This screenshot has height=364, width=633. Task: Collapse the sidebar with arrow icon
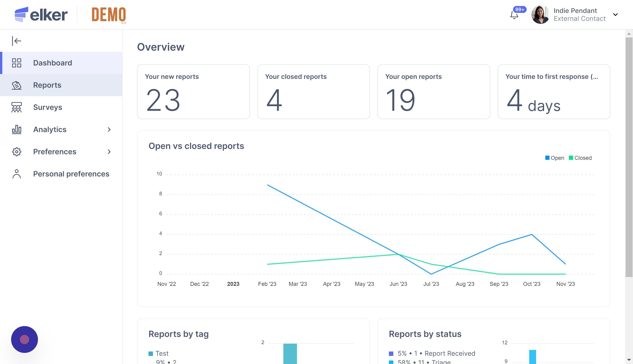click(16, 41)
